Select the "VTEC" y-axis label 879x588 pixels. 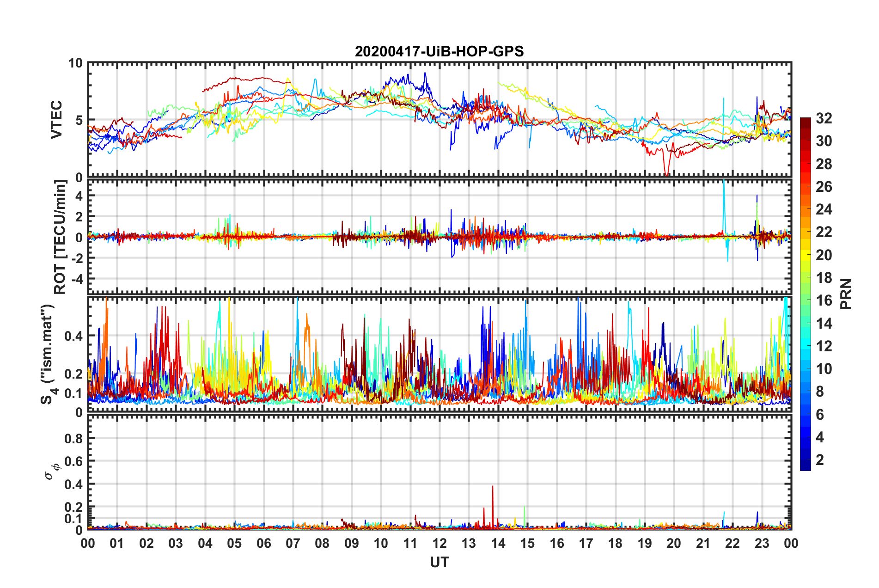coord(56,120)
